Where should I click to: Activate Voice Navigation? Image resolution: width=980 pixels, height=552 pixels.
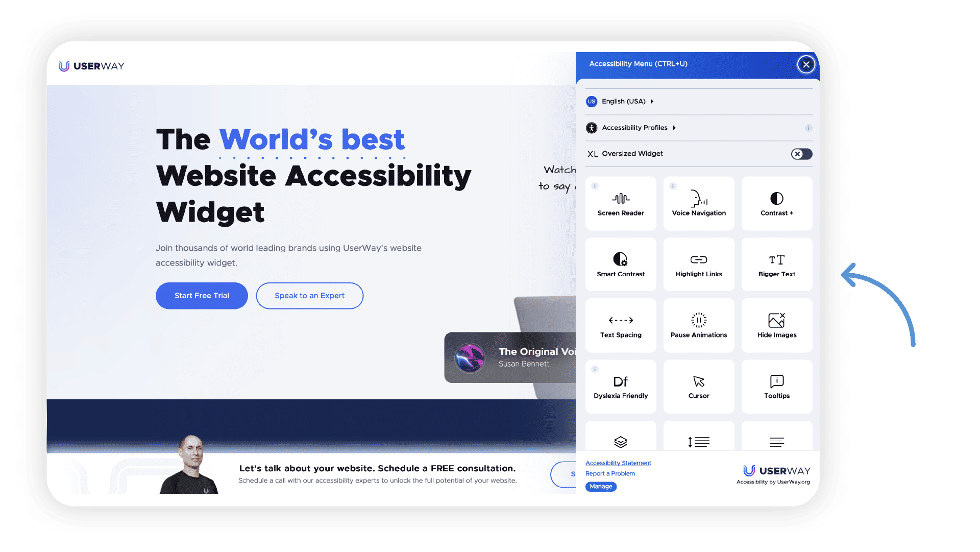coord(698,203)
